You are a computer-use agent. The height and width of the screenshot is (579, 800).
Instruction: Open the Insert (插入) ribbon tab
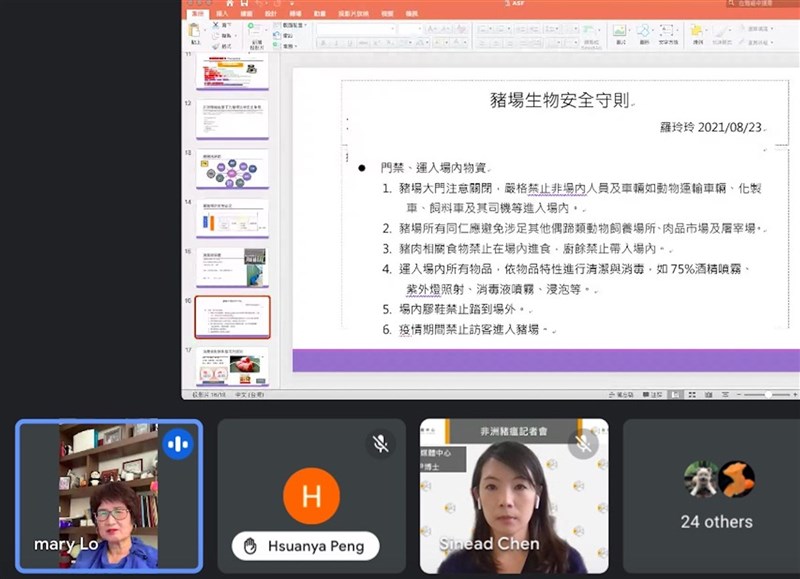[222, 14]
